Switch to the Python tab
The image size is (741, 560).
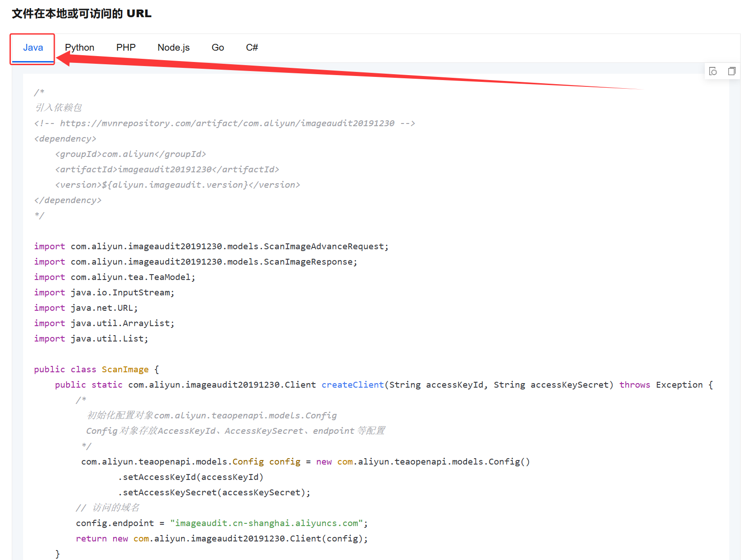[80, 47]
